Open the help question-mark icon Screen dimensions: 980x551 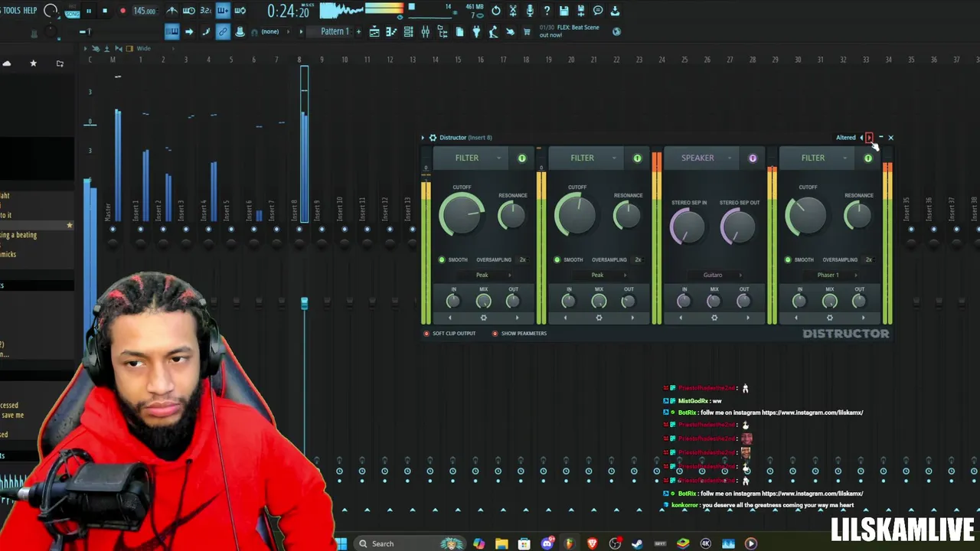547,11
